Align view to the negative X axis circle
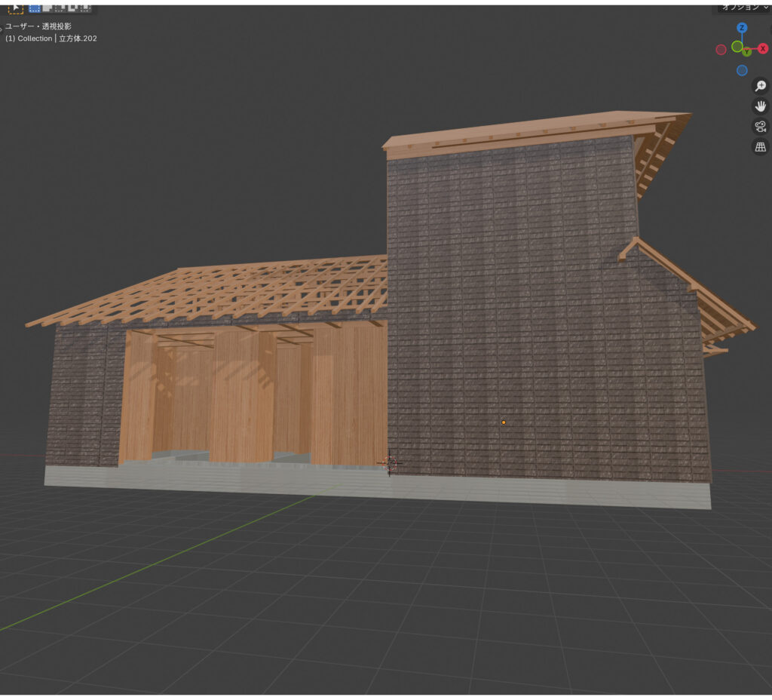 [721, 49]
